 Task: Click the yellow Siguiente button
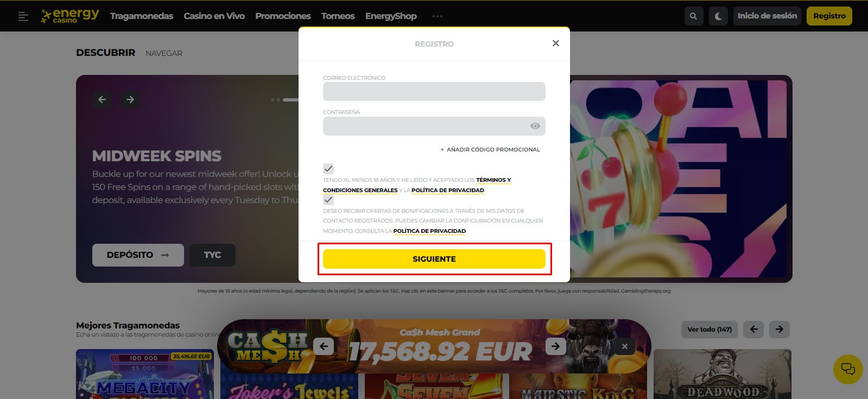click(x=434, y=259)
